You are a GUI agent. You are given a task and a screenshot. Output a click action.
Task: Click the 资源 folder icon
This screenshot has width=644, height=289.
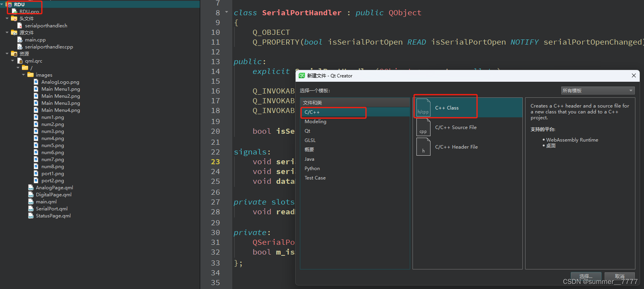tap(14, 54)
